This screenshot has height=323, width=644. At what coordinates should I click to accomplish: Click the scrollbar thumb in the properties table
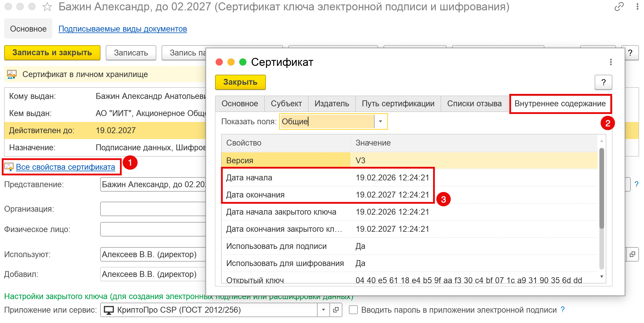coord(601,188)
